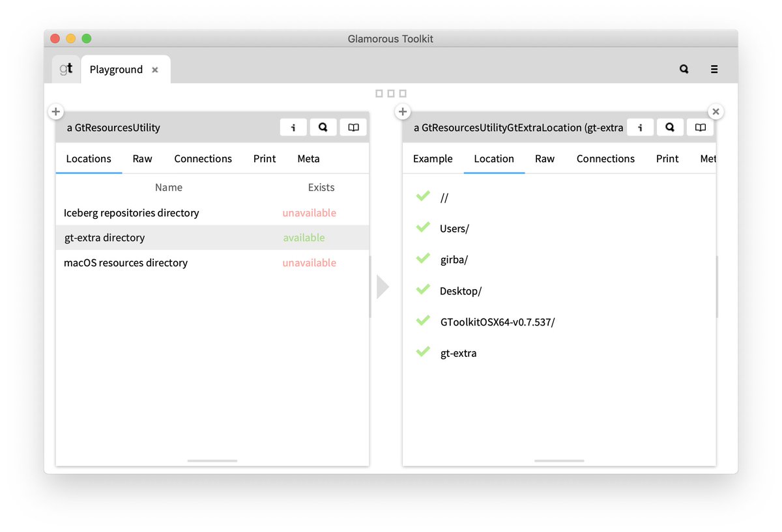Click green checkmark next to Desktop/
The height and width of the screenshot is (532, 782).
[423, 290]
